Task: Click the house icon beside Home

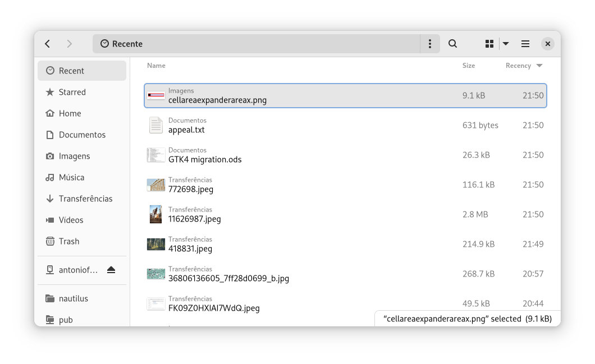Action: pyautogui.click(x=50, y=113)
